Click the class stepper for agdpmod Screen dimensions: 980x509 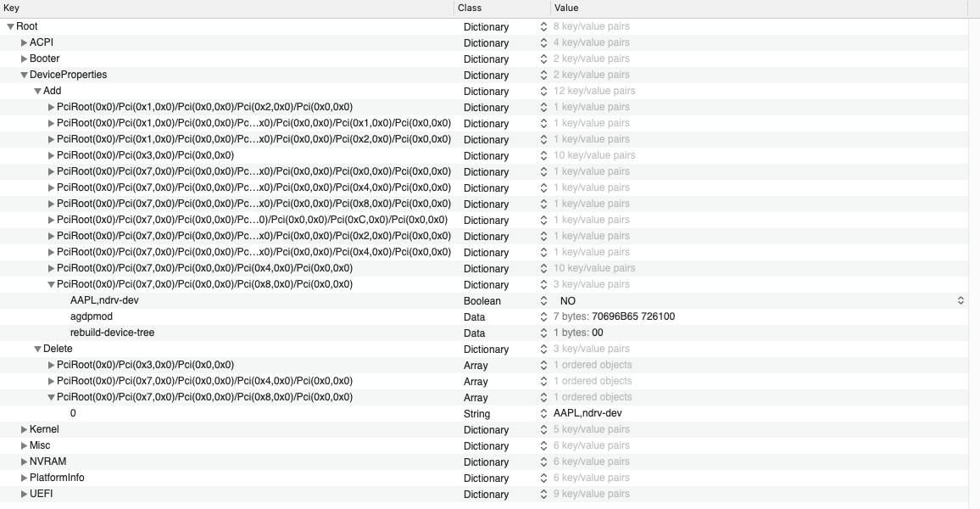click(x=544, y=316)
